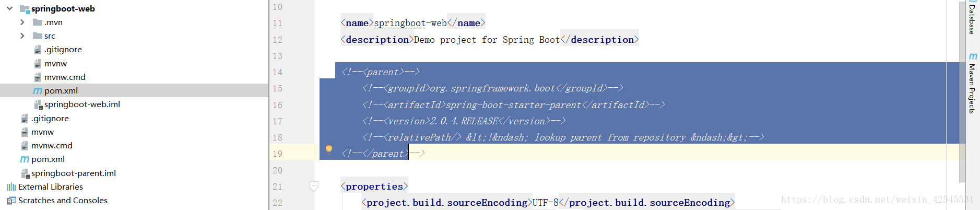Select root-level .gitignore file
The image size is (980, 210).
50,118
